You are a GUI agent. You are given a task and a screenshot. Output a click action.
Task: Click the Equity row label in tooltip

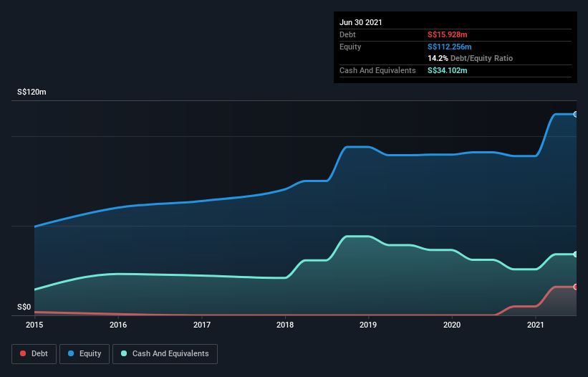point(350,47)
